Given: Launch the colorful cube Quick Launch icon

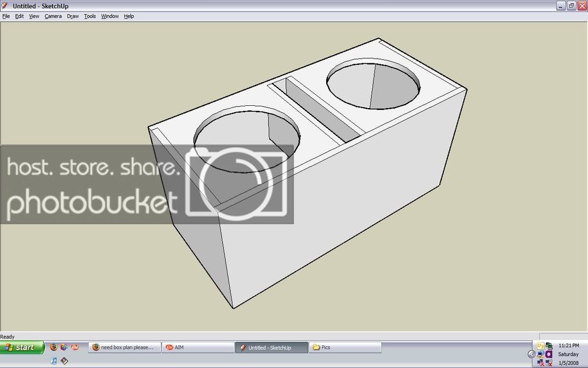Looking at the screenshot, I should tap(64, 347).
